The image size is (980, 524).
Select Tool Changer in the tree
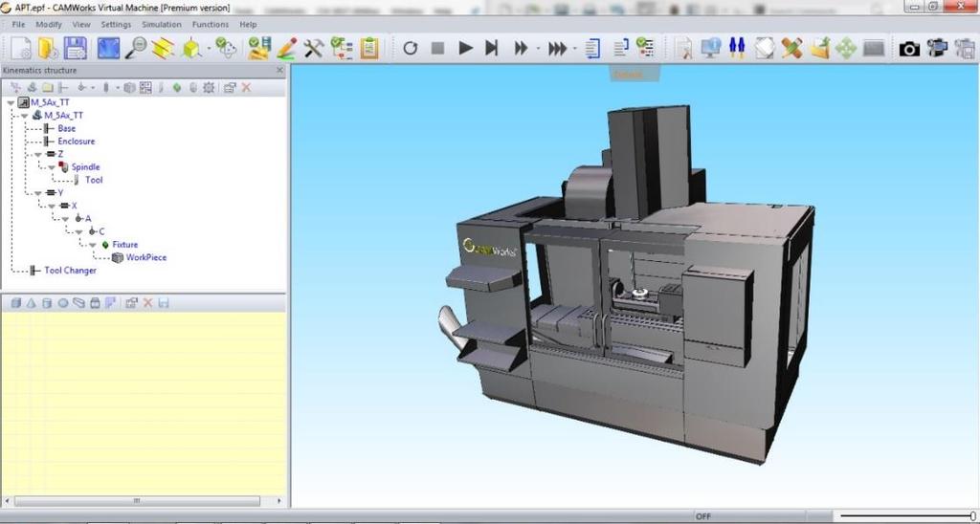(x=71, y=271)
